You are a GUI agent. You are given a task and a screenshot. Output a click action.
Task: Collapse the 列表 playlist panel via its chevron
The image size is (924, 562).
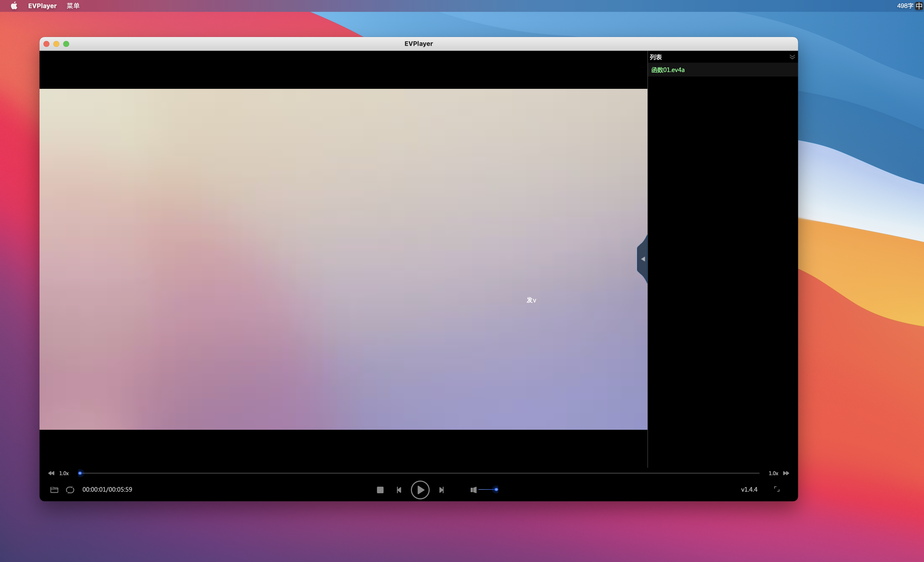pos(792,56)
